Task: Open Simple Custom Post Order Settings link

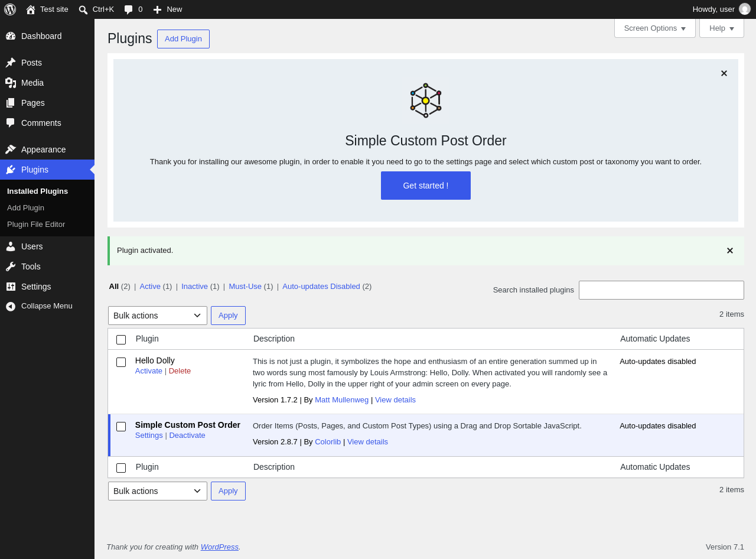Action: 149,435
